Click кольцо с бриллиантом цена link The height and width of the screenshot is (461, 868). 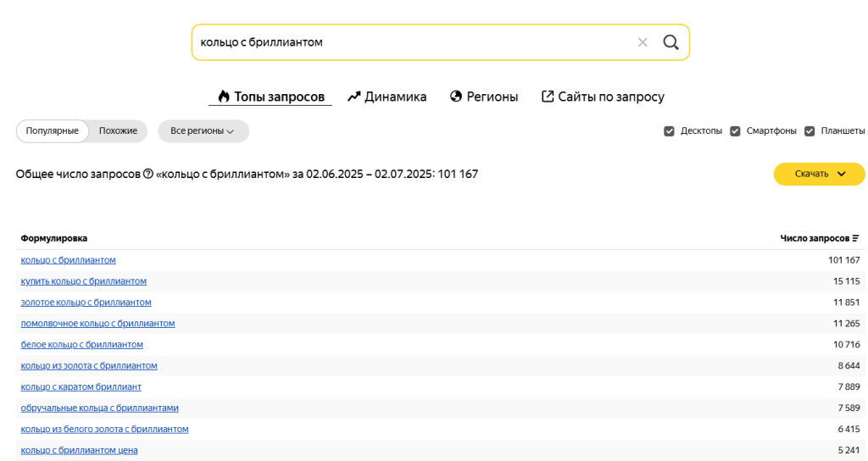click(x=79, y=450)
